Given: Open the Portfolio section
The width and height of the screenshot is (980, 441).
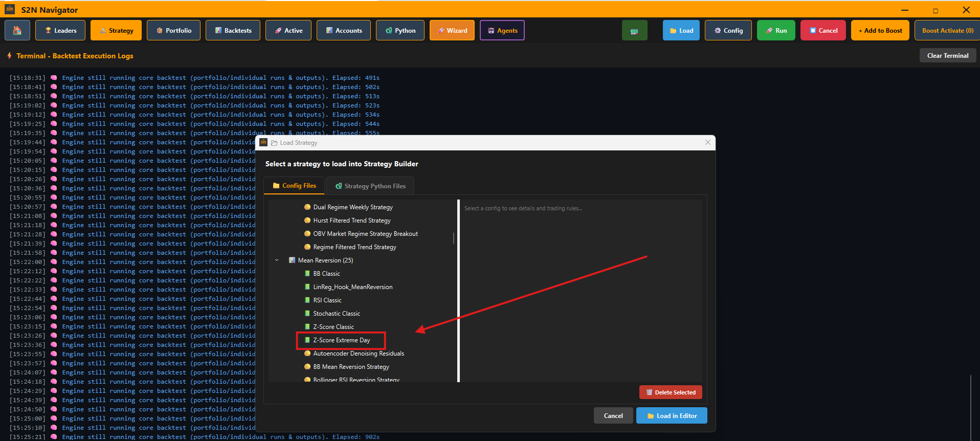Looking at the screenshot, I should coord(174,30).
